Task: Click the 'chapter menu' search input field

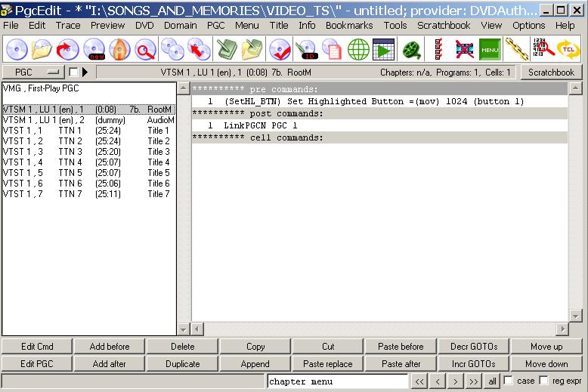Action: point(338,381)
